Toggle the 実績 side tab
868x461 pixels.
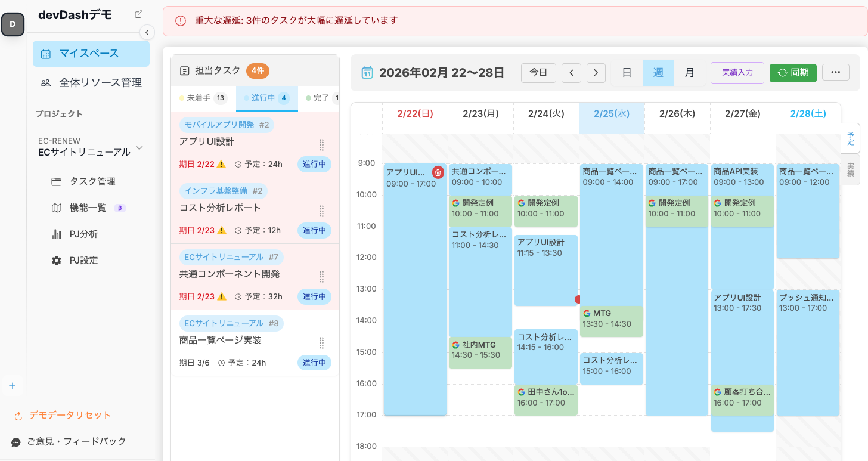tap(850, 170)
